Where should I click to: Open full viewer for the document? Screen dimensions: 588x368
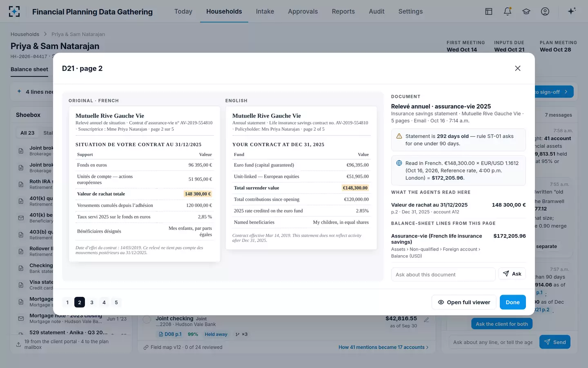464,302
